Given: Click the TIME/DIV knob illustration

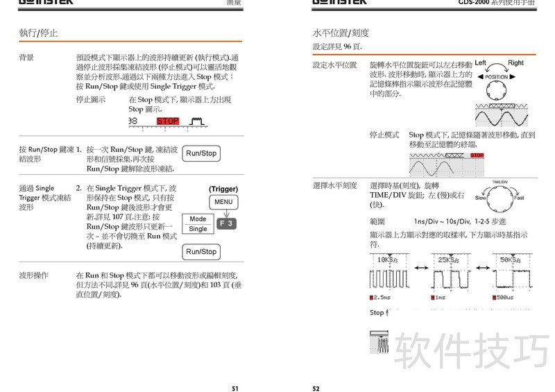Looking at the screenshot, I should point(499,198).
